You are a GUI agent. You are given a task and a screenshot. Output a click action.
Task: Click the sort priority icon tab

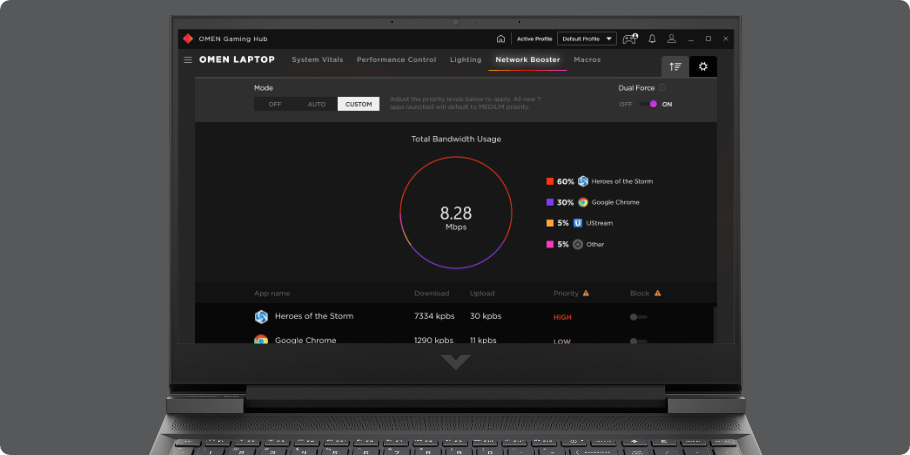676,67
